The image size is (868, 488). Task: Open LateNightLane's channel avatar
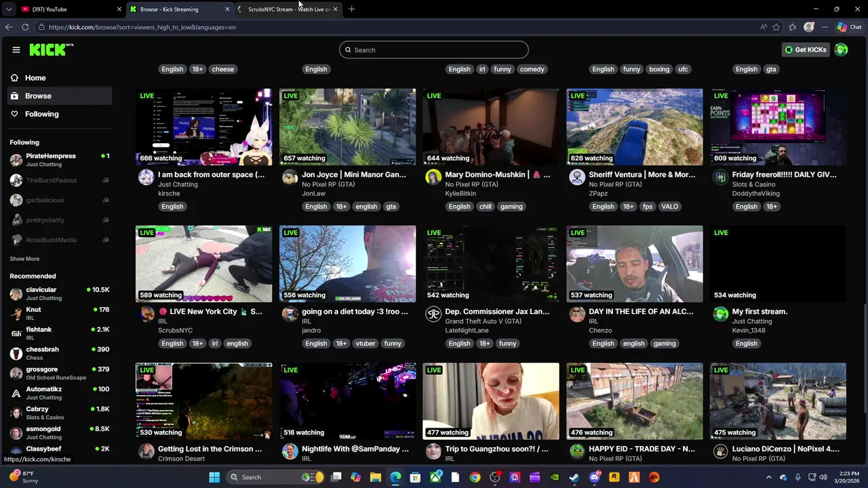click(433, 314)
